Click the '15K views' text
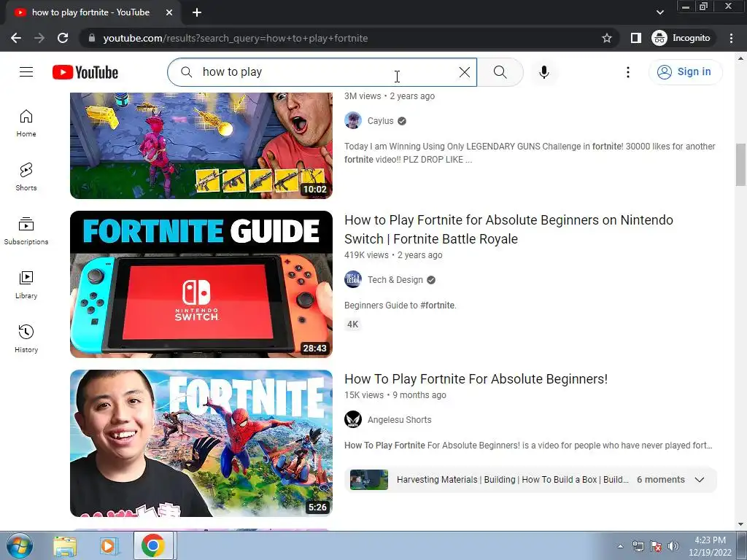 (x=364, y=395)
